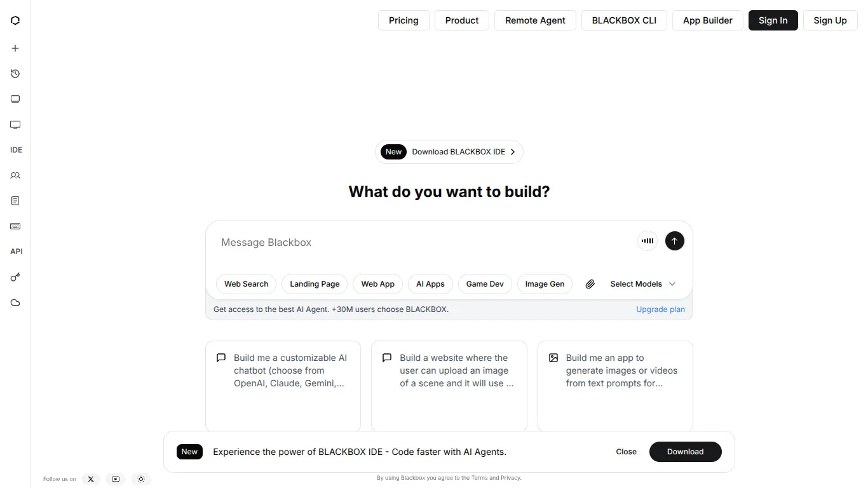Click the cloud icon in the sidebar
This screenshot has height=488, width=868.
(15, 303)
